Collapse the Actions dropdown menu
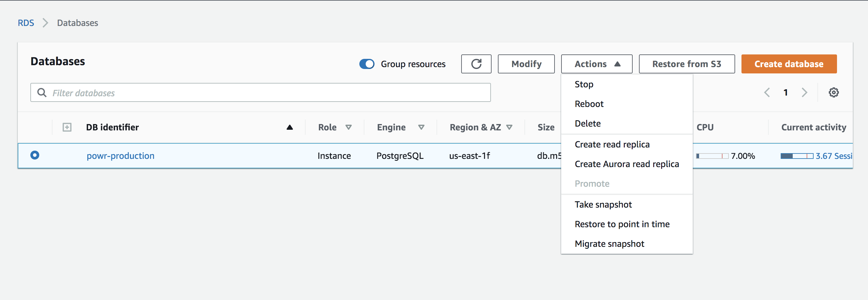The image size is (868, 300). pos(596,64)
